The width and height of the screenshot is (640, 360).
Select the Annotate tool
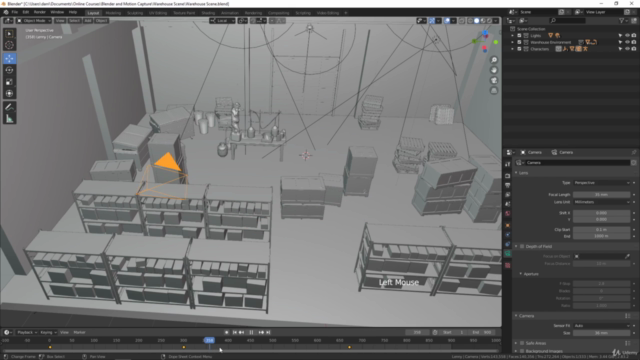9,107
